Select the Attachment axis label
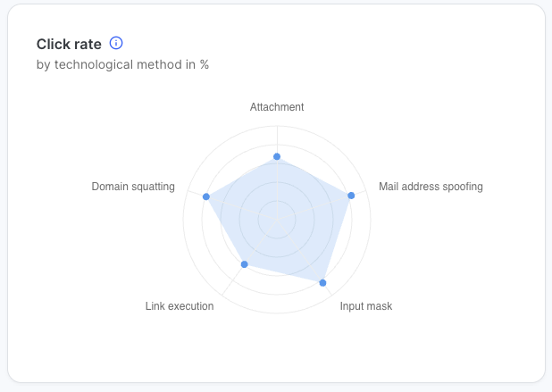Image resolution: width=552 pixels, height=392 pixels. 277,107
